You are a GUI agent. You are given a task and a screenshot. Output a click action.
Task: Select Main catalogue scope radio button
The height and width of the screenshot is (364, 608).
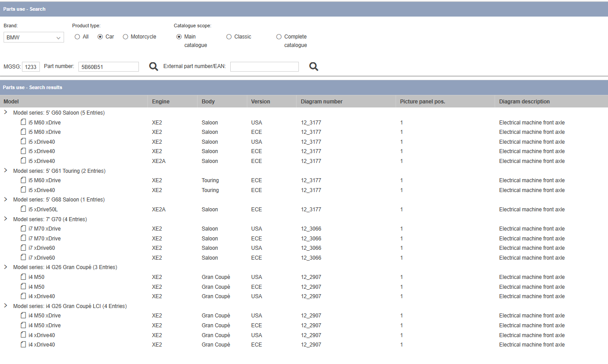(179, 37)
